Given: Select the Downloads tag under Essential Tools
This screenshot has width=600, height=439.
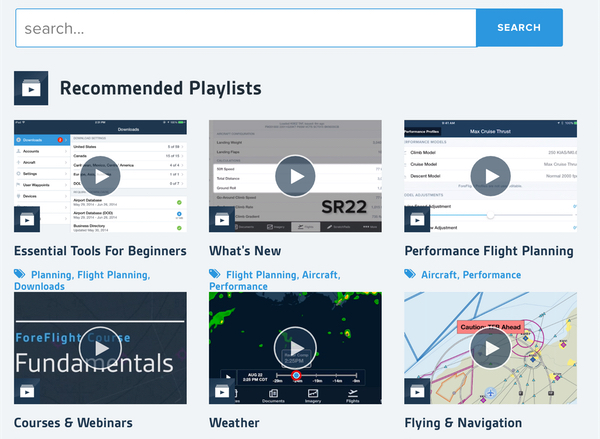Looking at the screenshot, I should [40, 286].
